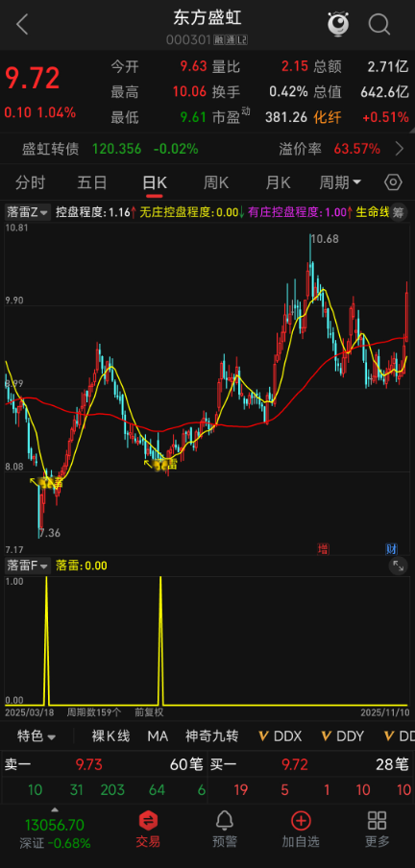This screenshot has height=868, width=415.
Task: Tap 换手 value 0.42%
Action: [288, 92]
